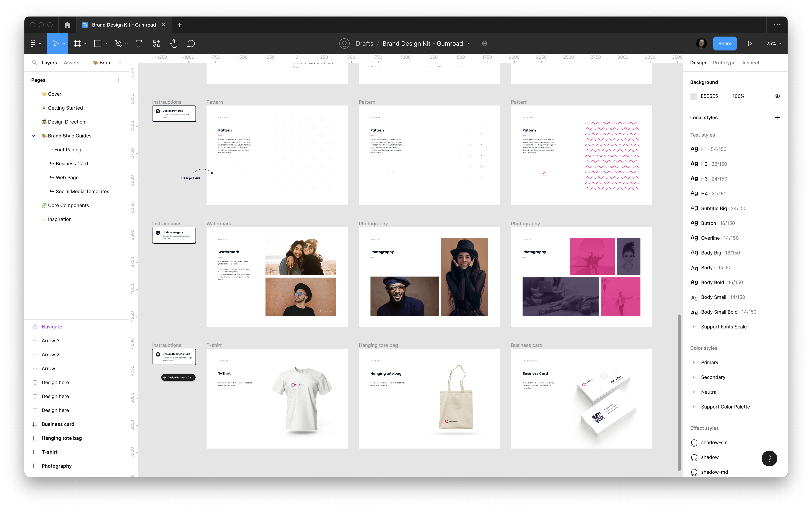Viewport: 812px width, 509px height.
Task: Click the E5E5E5 background color swatch
Action: coord(694,96)
